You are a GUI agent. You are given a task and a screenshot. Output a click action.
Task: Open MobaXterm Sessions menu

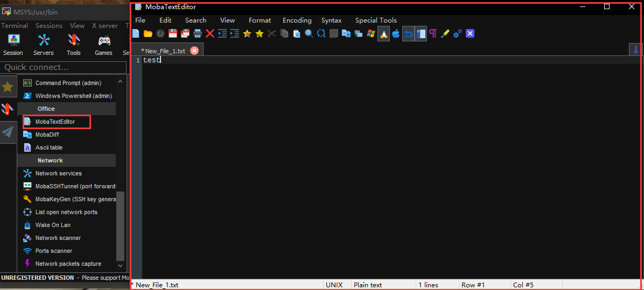[x=49, y=25]
